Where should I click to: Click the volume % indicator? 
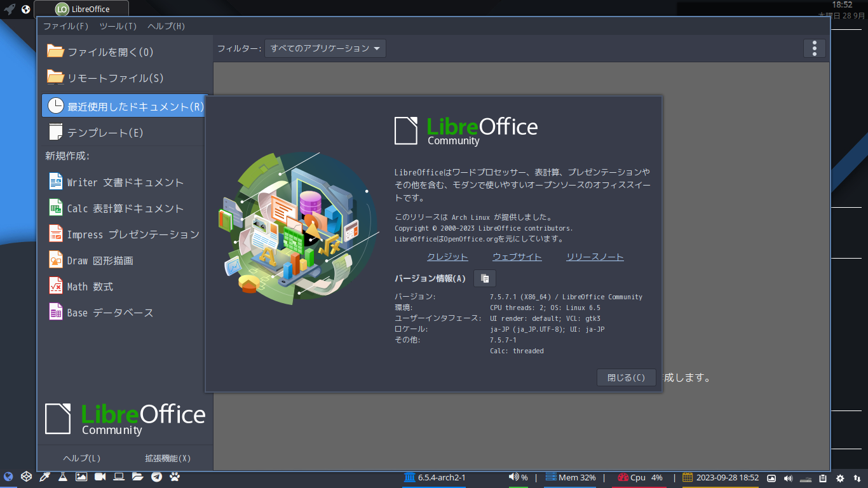[519, 477]
